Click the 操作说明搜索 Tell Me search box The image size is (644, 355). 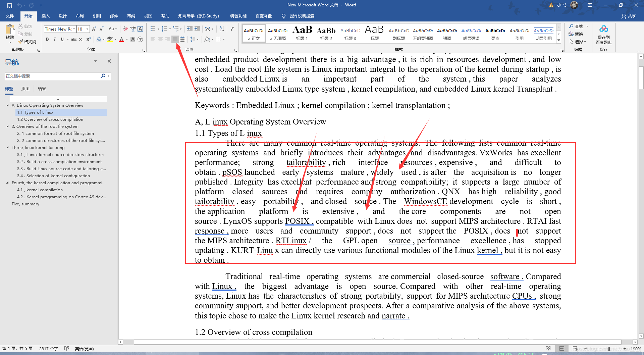click(x=302, y=16)
